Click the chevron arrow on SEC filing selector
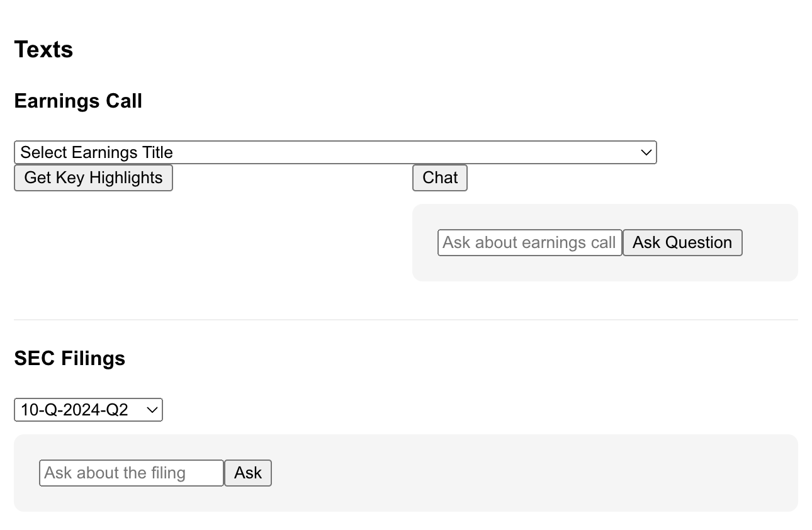The width and height of the screenshot is (812, 530). point(152,410)
